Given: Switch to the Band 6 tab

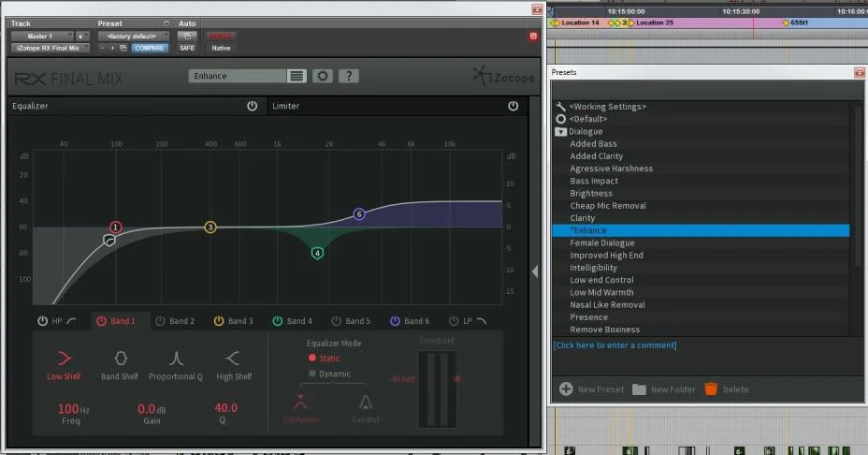Looking at the screenshot, I should coord(416,321).
